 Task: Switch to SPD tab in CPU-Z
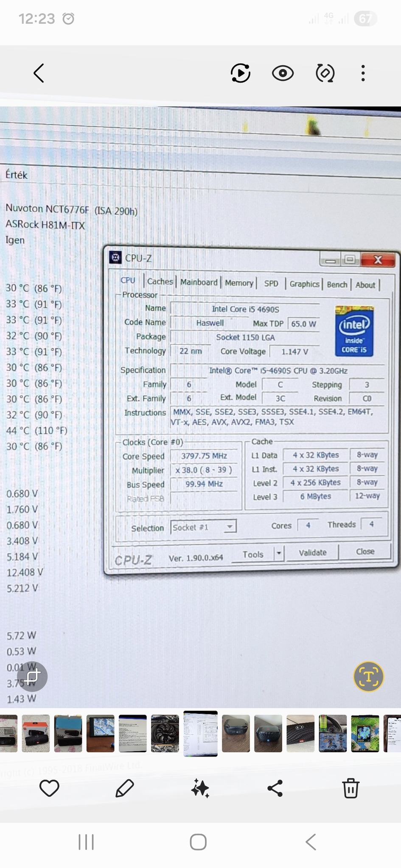271,284
